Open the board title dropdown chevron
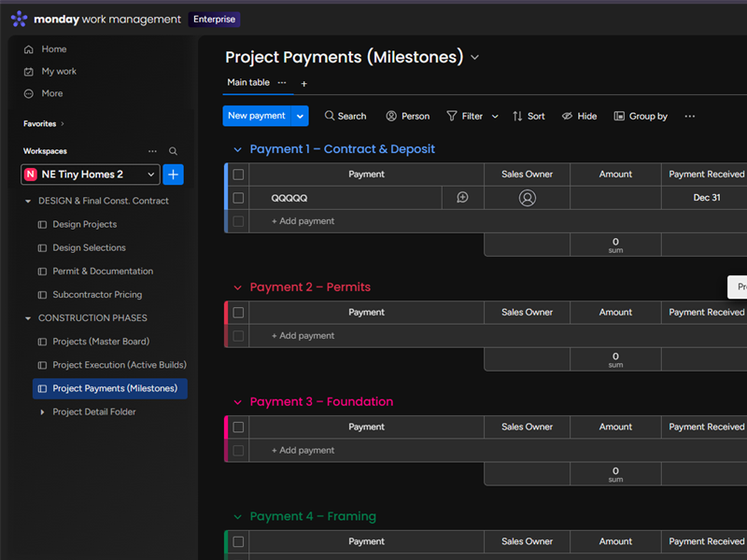 474,58
